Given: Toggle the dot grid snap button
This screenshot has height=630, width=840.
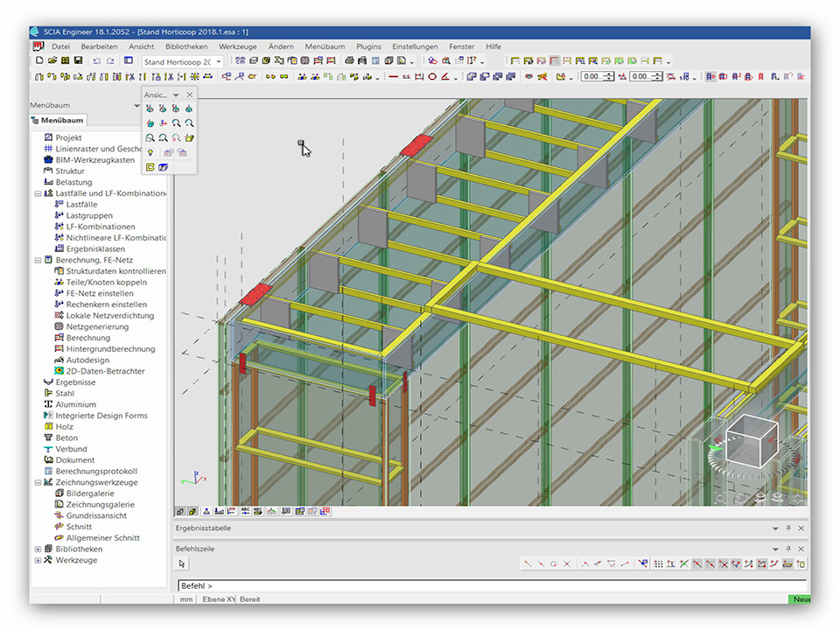Looking at the screenshot, I should [x=658, y=564].
